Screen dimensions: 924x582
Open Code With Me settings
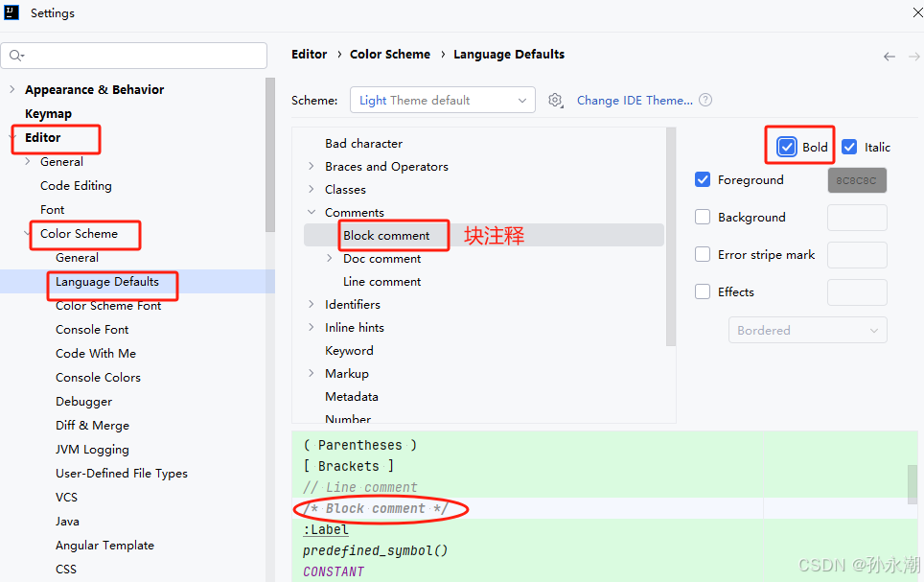(x=96, y=353)
